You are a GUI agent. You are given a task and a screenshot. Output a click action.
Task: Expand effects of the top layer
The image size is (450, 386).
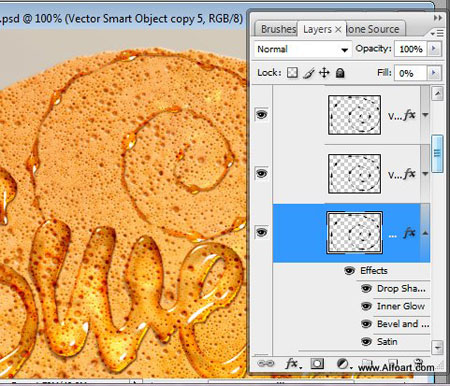425,115
